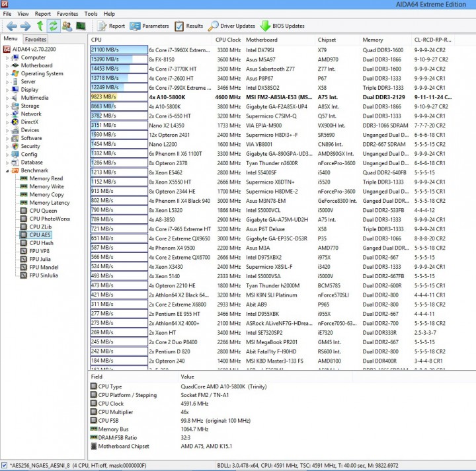Open Driver Updates from the toolbar
The width and height of the screenshot is (476, 471).
231,26
